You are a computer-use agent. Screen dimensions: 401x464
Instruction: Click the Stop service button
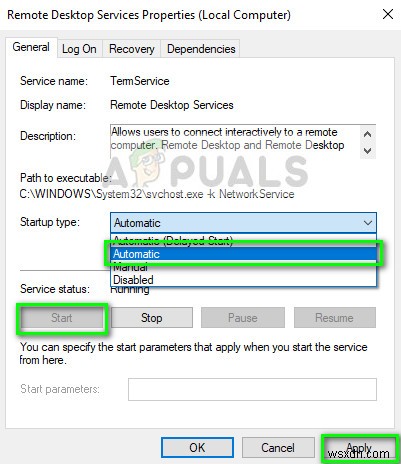point(152,318)
